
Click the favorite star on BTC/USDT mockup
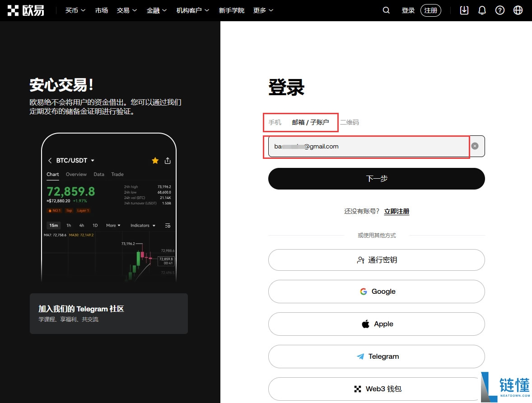click(x=155, y=160)
